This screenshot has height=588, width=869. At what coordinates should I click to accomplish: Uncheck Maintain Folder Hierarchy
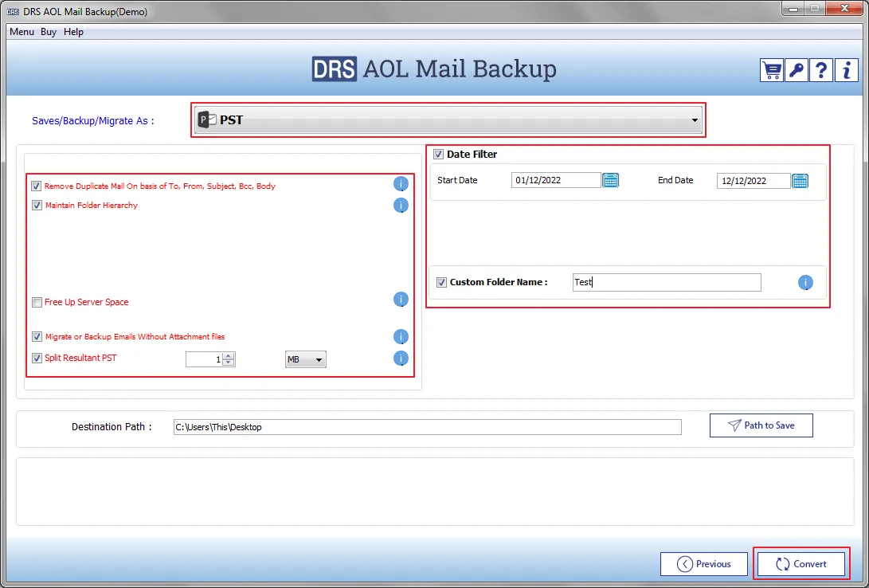37,205
